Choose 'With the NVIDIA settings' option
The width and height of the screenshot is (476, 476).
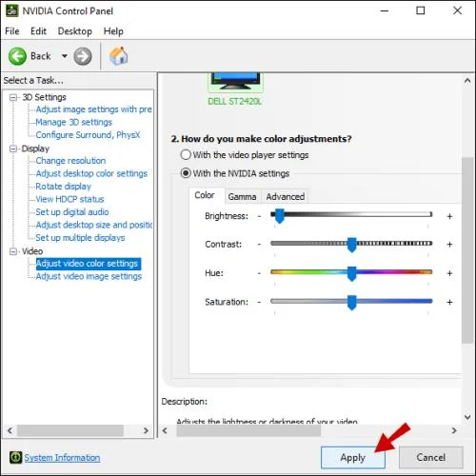tap(186, 173)
